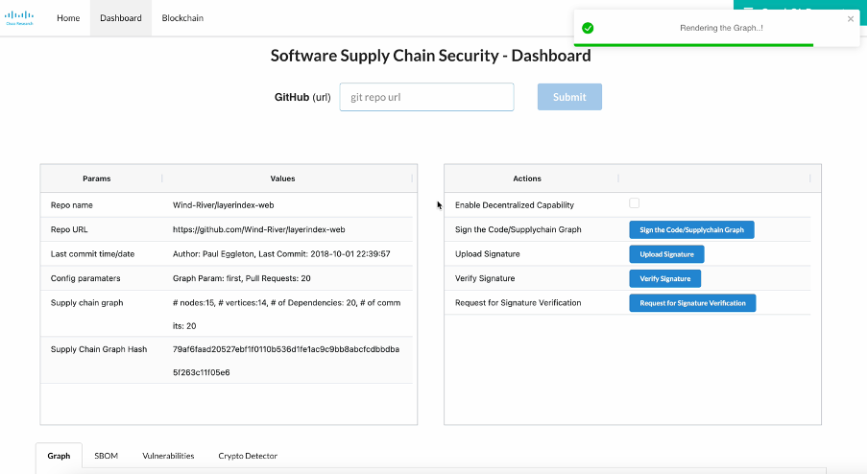Click Sign the Code/Supplychain Graph button
Viewport: 868px width, 474px height.
pyautogui.click(x=691, y=229)
